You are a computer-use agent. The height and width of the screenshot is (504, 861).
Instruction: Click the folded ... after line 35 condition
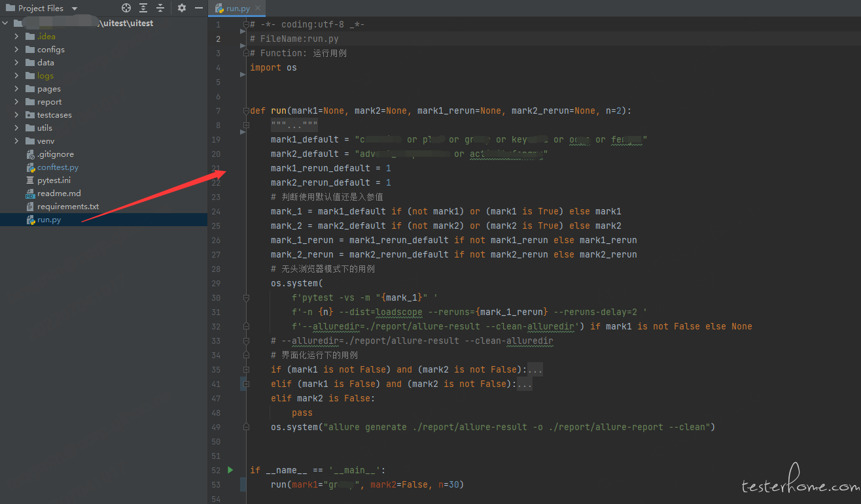[535, 369]
